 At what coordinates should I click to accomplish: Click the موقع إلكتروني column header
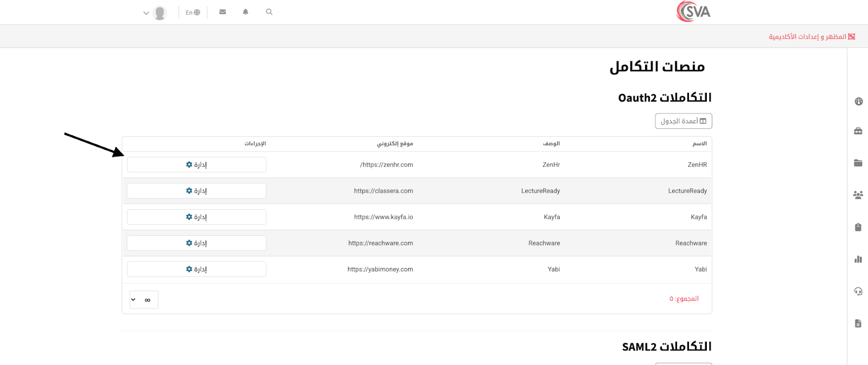coord(395,143)
